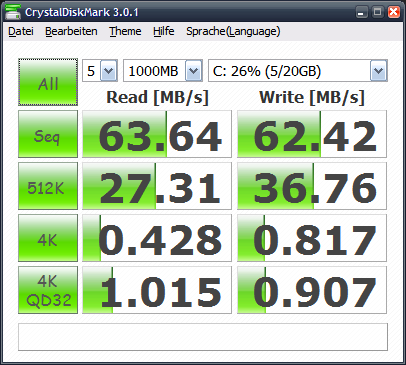Expand the 1000MB test size dropdown
The height and width of the screenshot is (365, 406).
(194, 71)
